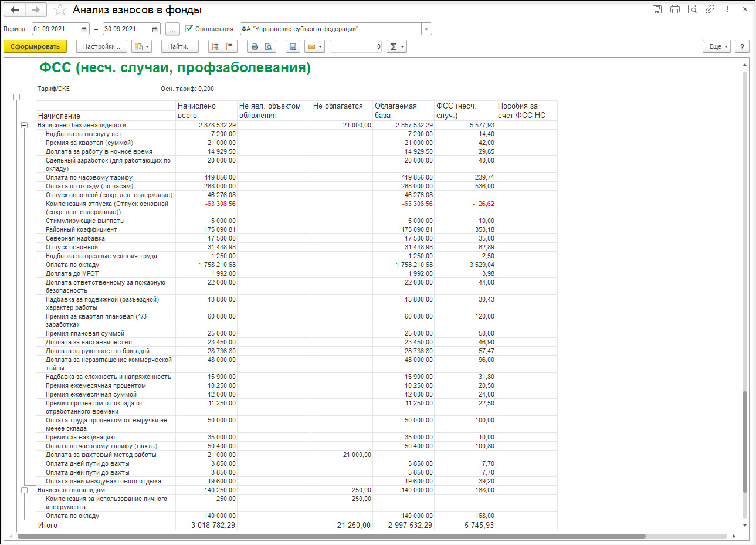Open the sigma sum function dropdown
The width and height of the screenshot is (756, 545).
[396, 46]
